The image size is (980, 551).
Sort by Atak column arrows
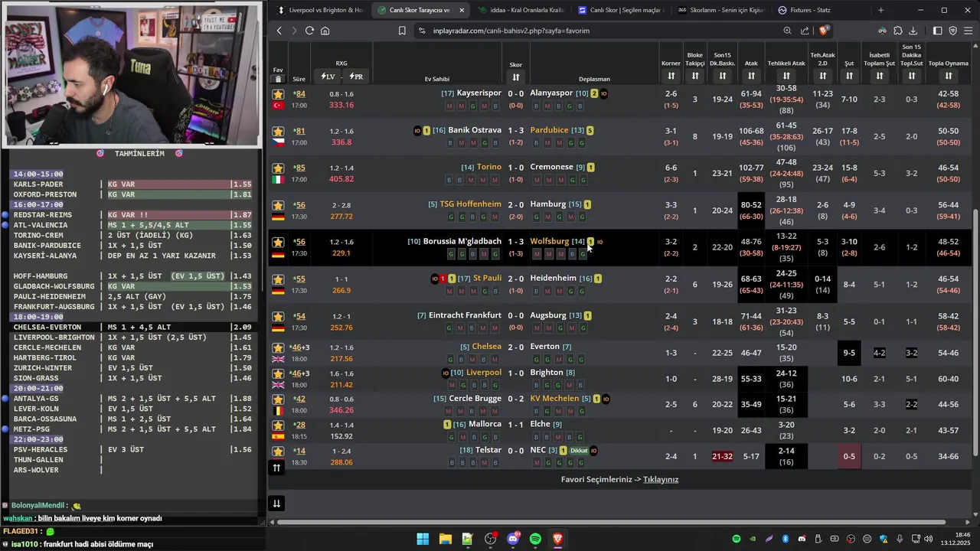point(751,76)
